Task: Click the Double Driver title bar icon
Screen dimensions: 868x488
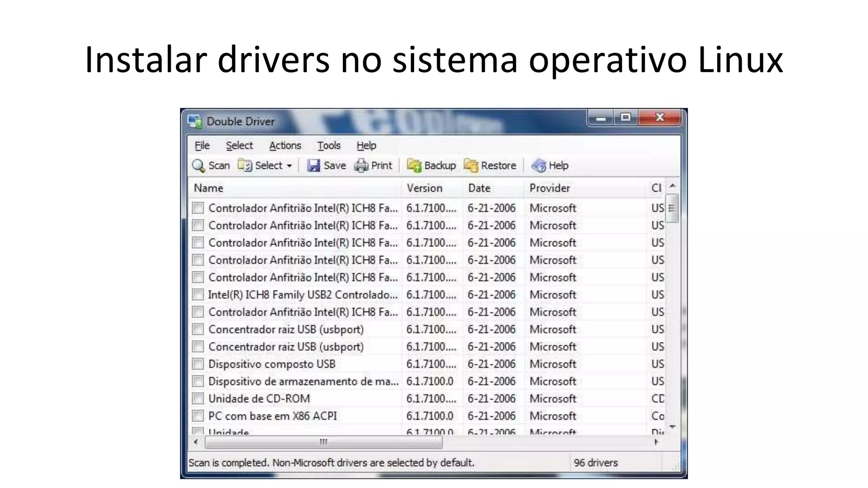Action: (x=195, y=122)
